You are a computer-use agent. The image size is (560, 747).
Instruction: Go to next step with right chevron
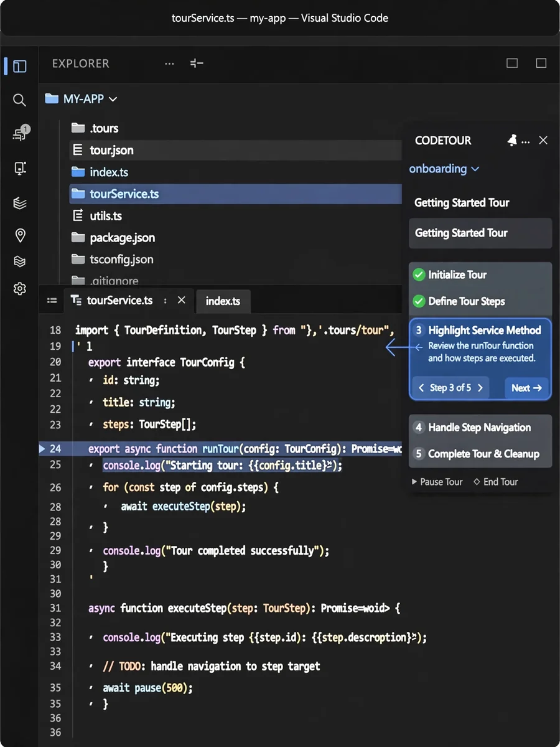480,388
